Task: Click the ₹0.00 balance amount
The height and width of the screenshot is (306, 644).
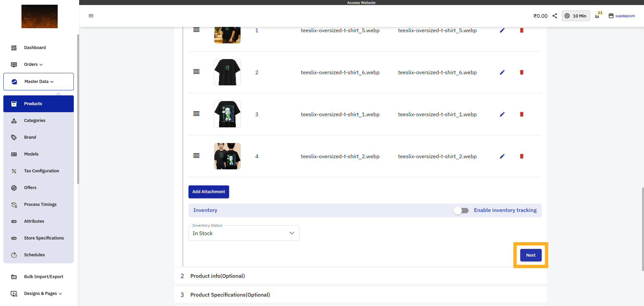Action: tap(540, 16)
